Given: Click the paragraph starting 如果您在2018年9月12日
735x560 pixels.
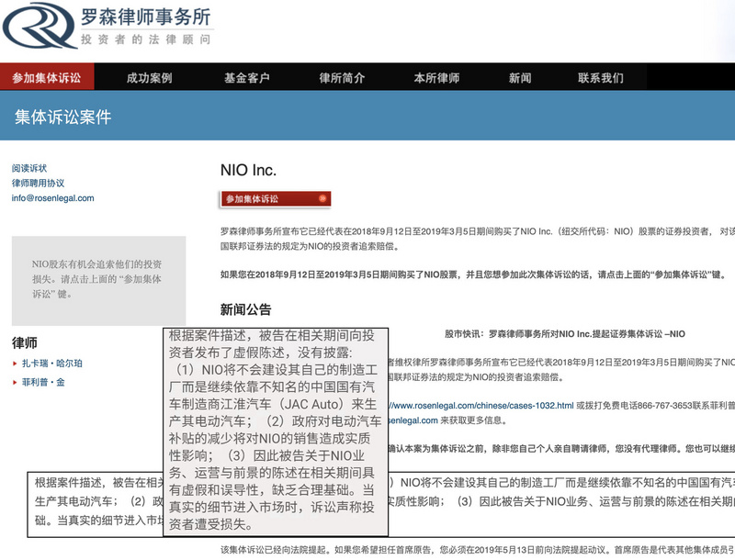Looking at the screenshot, I should point(473,274).
